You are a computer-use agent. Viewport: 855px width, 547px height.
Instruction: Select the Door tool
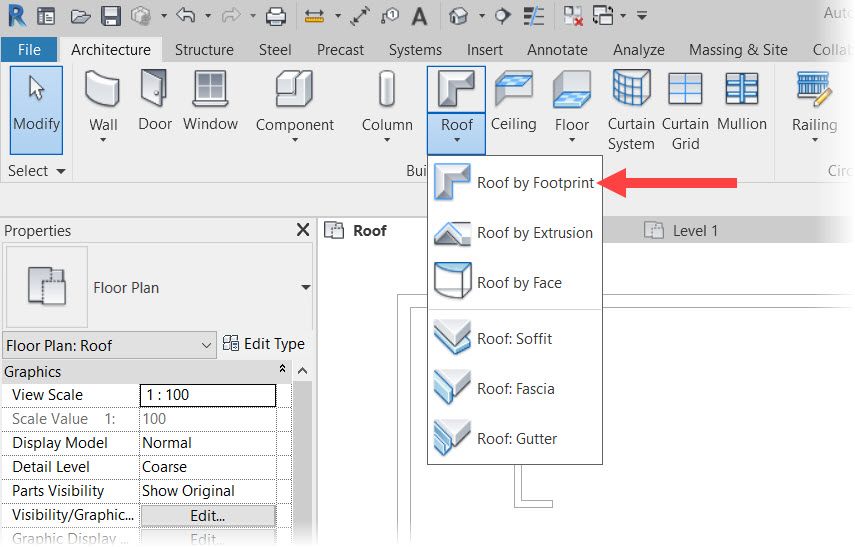tap(155, 100)
